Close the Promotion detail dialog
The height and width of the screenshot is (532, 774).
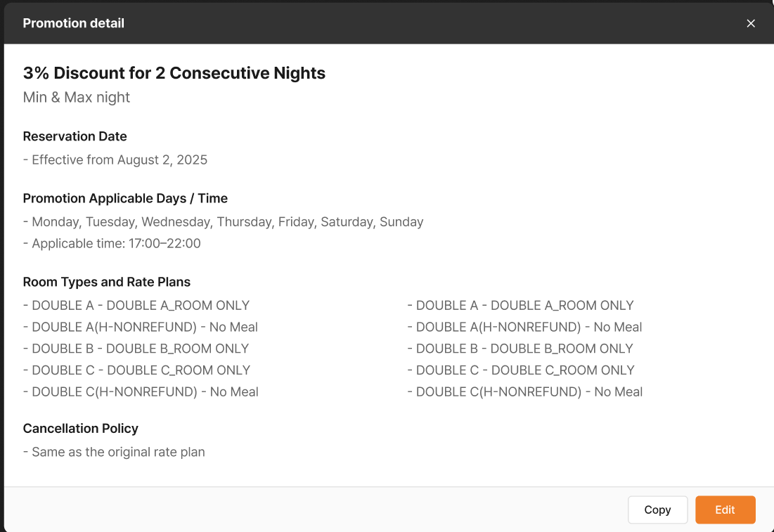click(751, 23)
